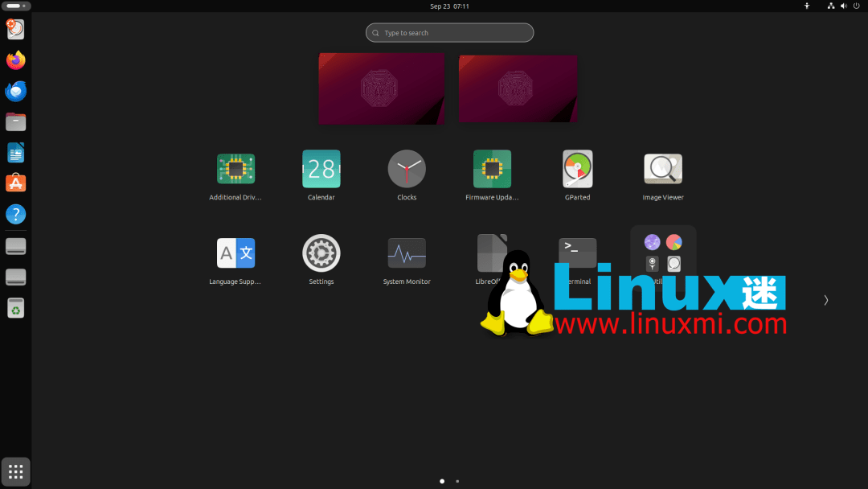This screenshot has width=868, height=489.
Task: Open Thunderbird mail in the dock
Action: [15, 91]
